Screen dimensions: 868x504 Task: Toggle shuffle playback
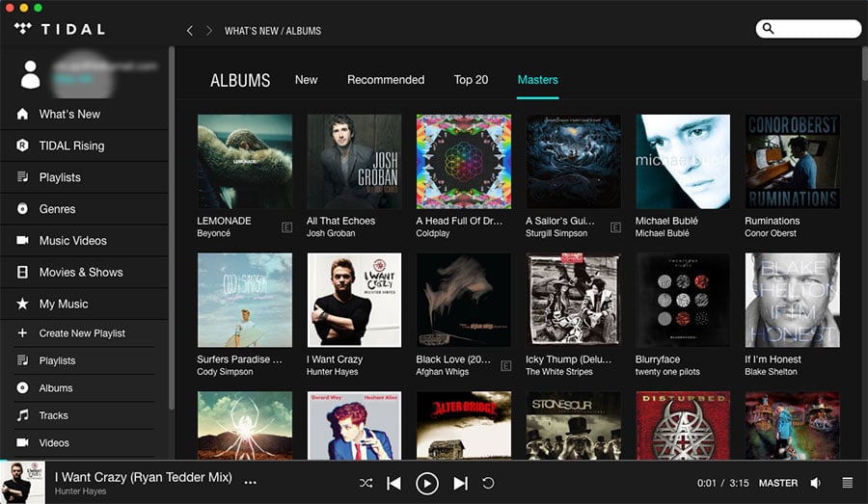pos(366,483)
